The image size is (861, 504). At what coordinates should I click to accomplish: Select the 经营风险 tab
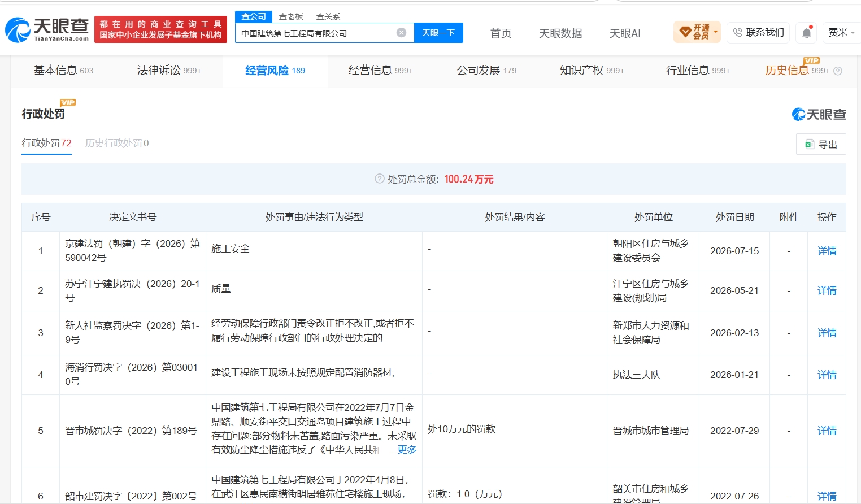pos(275,70)
